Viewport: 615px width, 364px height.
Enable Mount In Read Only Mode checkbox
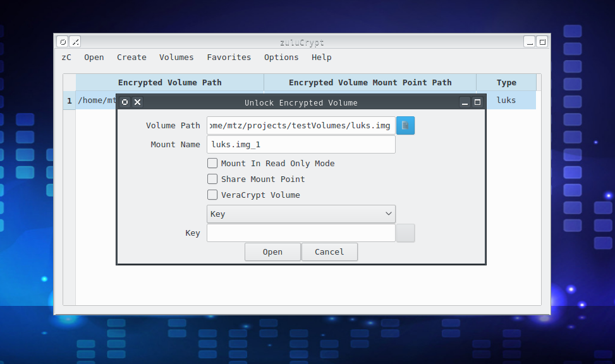(x=212, y=163)
